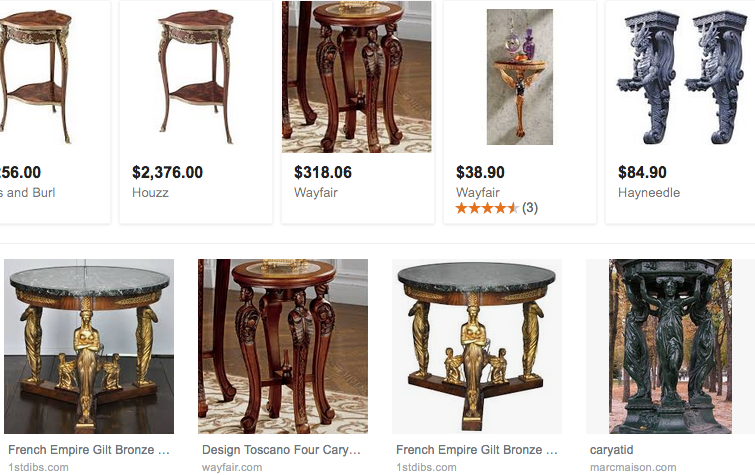Click the caryatid result title
Image resolution: width=755 pixels, height=475 pixels.
[611, 450]
